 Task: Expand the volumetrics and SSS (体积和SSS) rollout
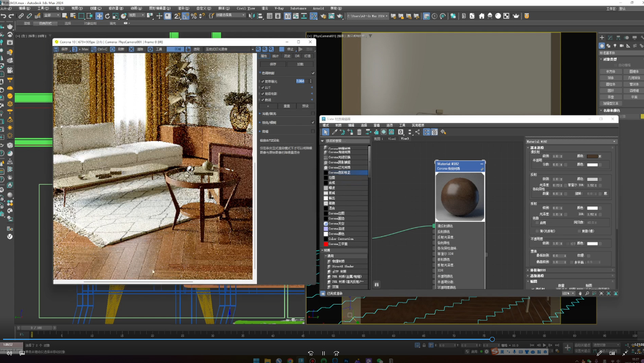[x=571, y=270]
